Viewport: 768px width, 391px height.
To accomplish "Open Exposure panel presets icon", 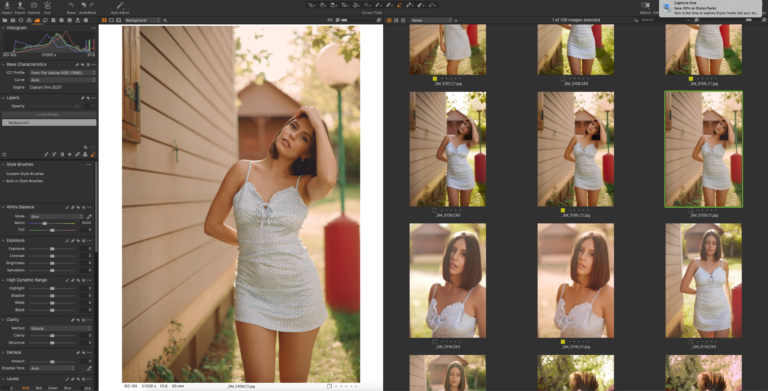I will pos(83,241).
